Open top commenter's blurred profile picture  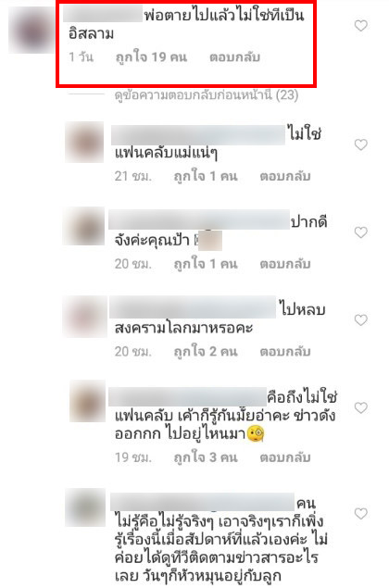[31, 30]
